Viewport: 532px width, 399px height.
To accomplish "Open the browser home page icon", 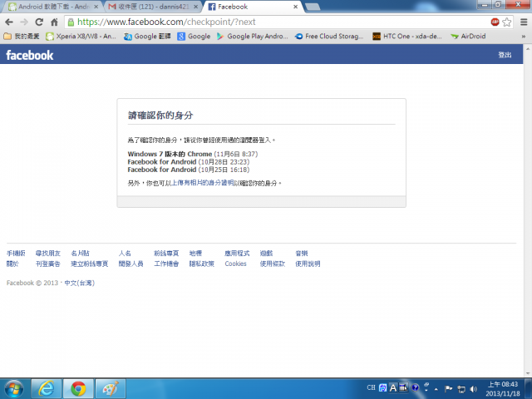I will (x=54, y=22).
